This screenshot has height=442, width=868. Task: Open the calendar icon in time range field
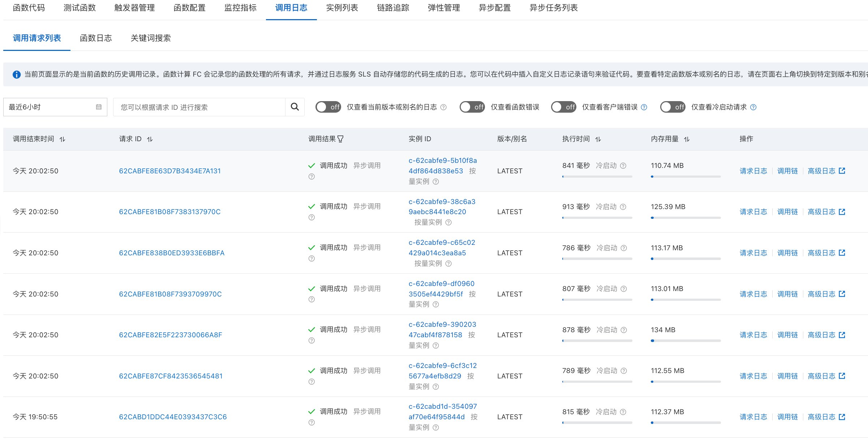click(99, 107)
